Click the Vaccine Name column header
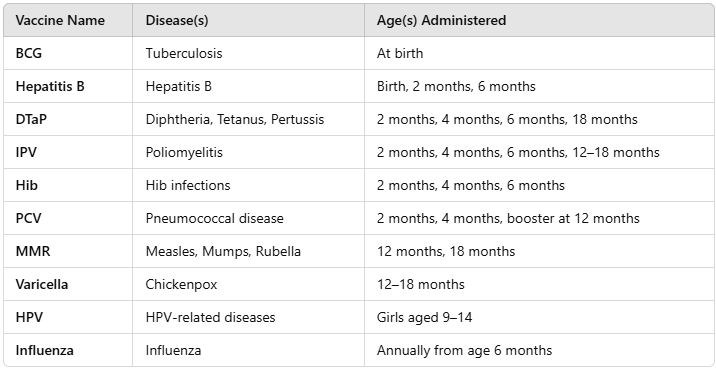The image size is (716, 370). [60, 21]
